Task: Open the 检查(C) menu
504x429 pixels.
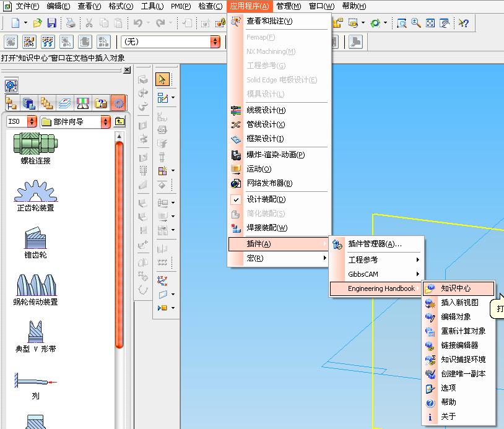Action: click(x=211, y=6)
